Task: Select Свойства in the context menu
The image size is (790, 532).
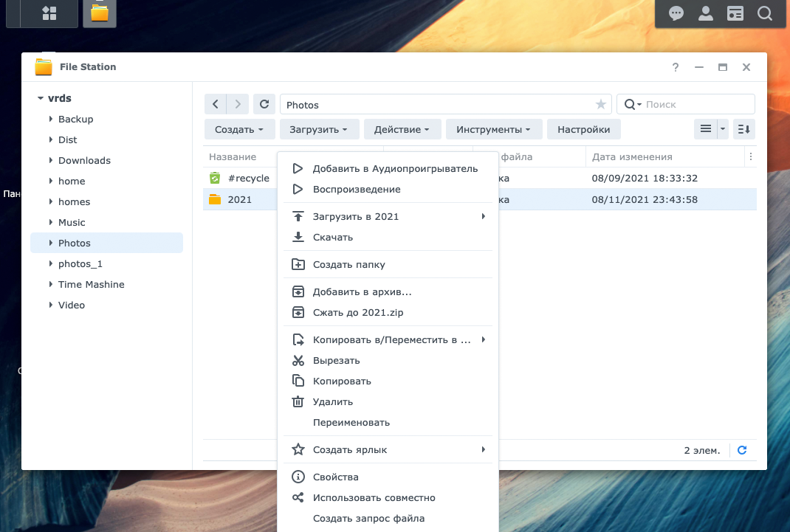Action: [335, 477]
